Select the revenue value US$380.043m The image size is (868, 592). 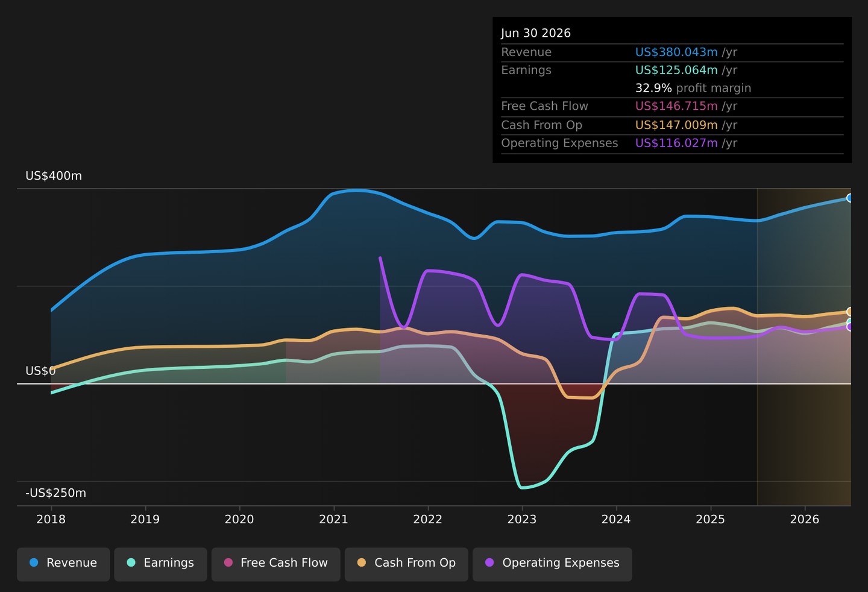click(676, 52)
